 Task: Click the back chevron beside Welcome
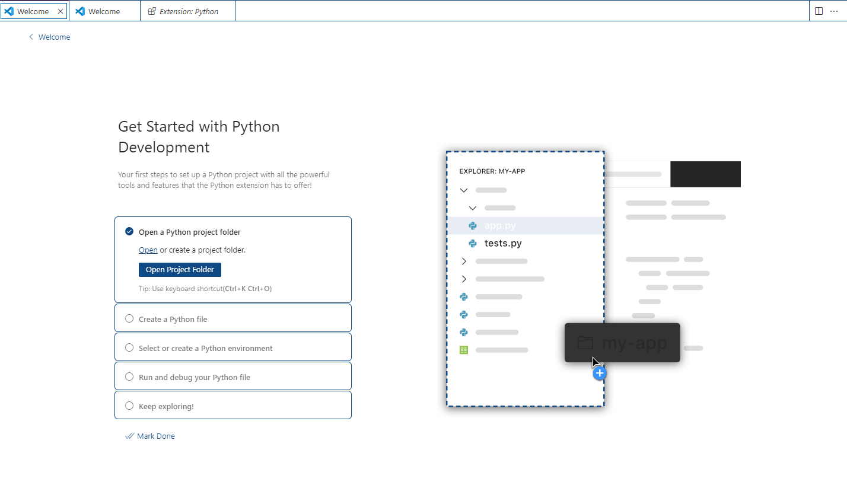click(x=31, y=37)
